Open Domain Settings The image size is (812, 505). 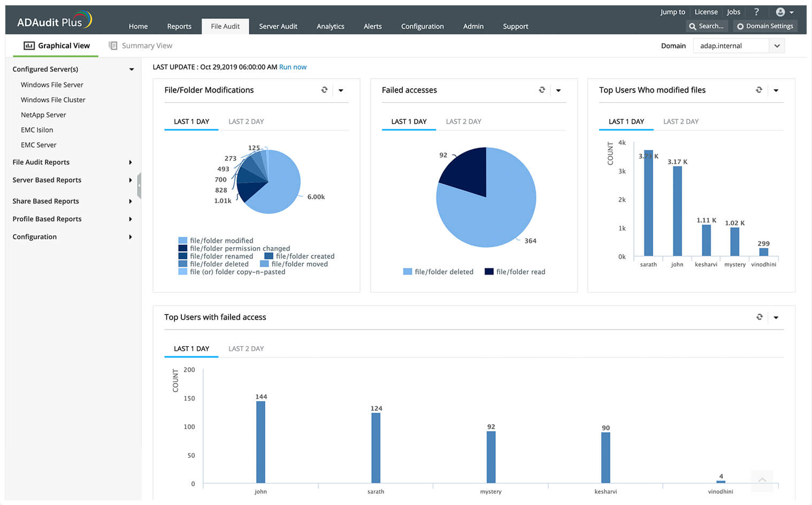coord(765,26)
